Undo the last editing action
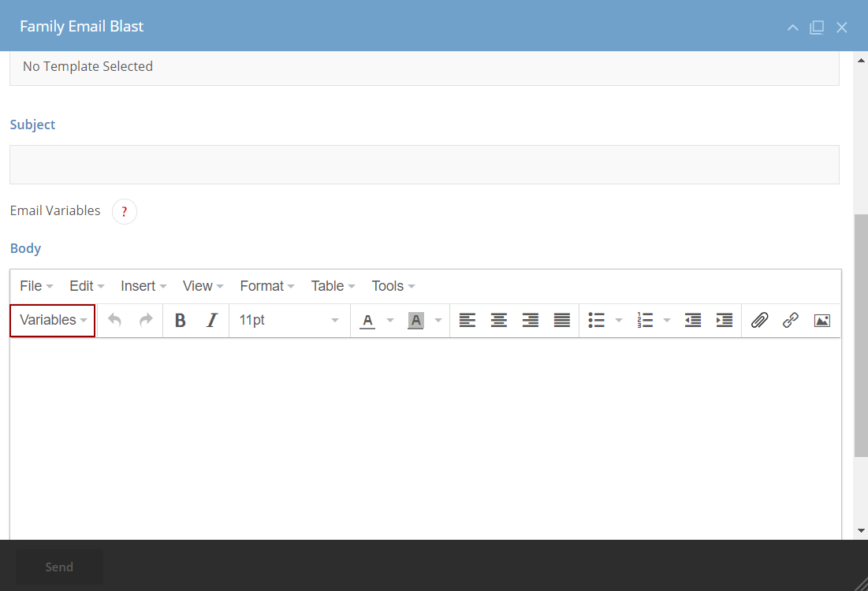Image resolution: width=868 pixels, height=591 pixels. 114,320
